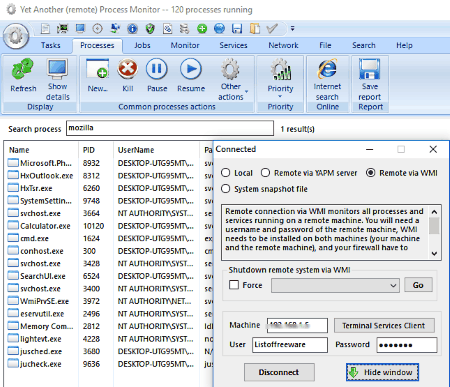This screenshot has height=387, width=450.
Task: Select the jucheck.exe process row
Action: [109, 364]
